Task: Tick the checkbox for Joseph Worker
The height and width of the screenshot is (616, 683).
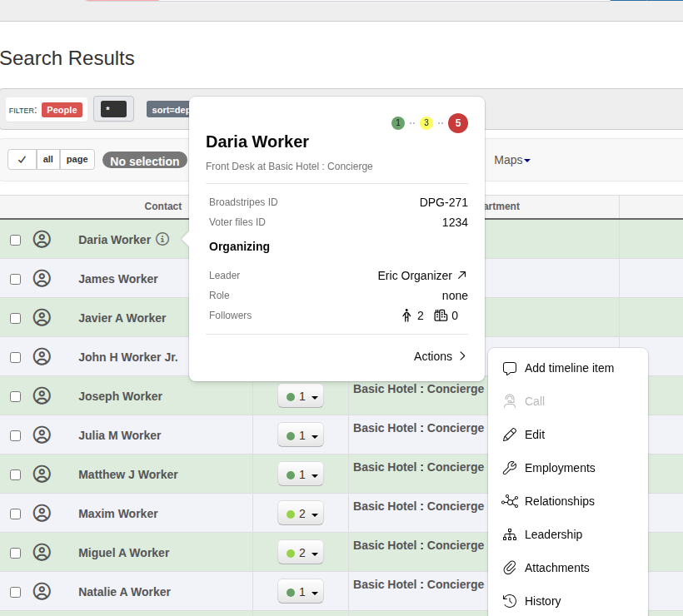Action: coord(15,395)
